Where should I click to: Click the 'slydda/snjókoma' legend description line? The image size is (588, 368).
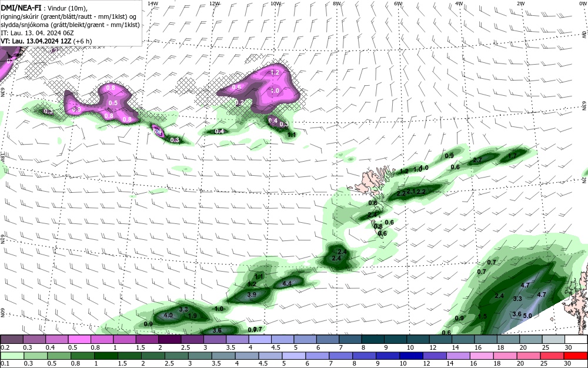(70, 25)
